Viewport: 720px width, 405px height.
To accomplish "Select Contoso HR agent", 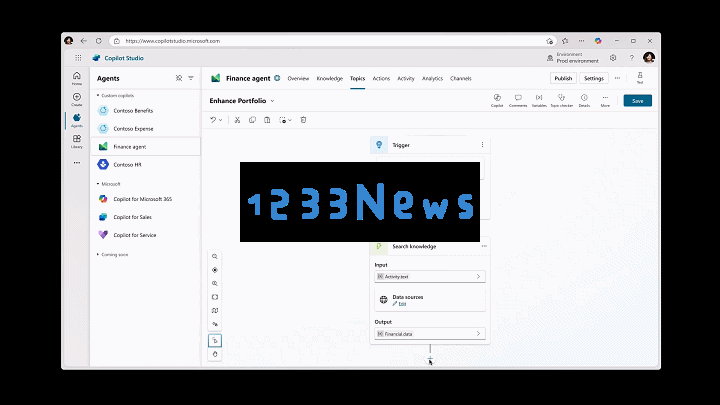I will (x=145, y=164).
